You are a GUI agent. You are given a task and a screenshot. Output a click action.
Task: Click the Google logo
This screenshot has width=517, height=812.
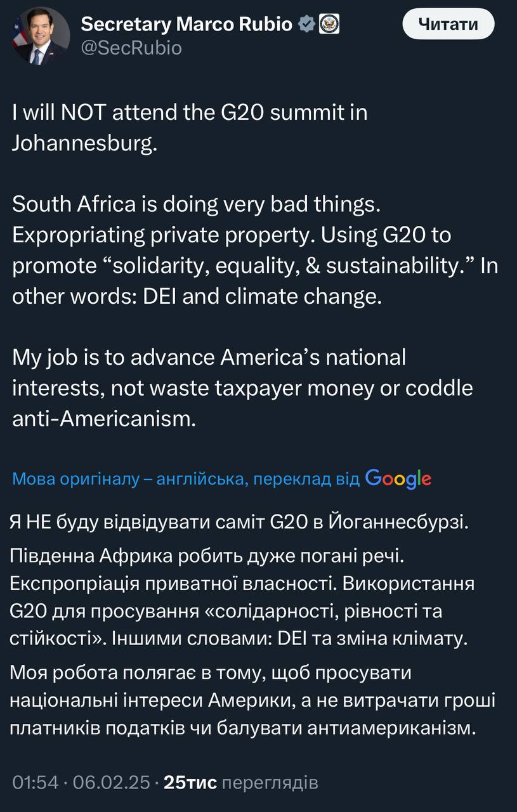click(398, 479)
